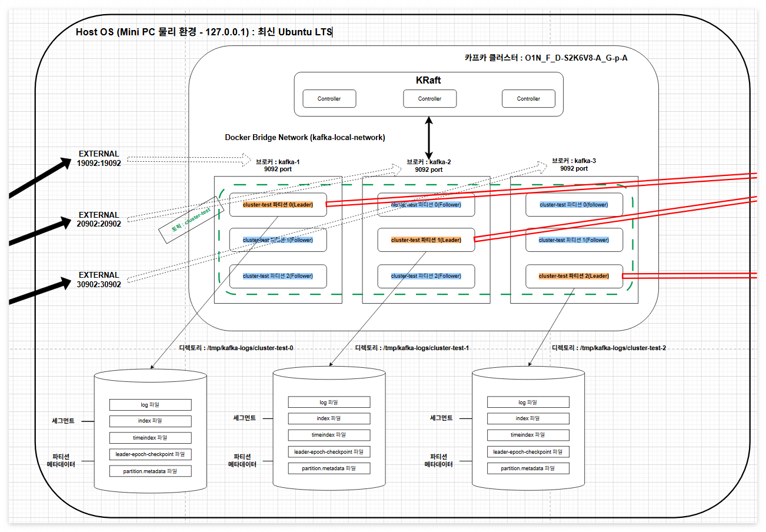Select index 파일 box in cluster-test-2 cylinder
This screenshot has height=532, width=766.
tap(528, 418)
